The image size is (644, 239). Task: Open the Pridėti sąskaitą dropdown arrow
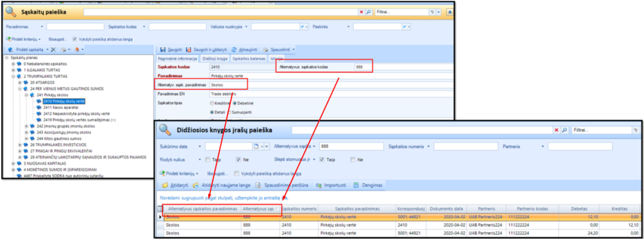click(x=47, y=49)
